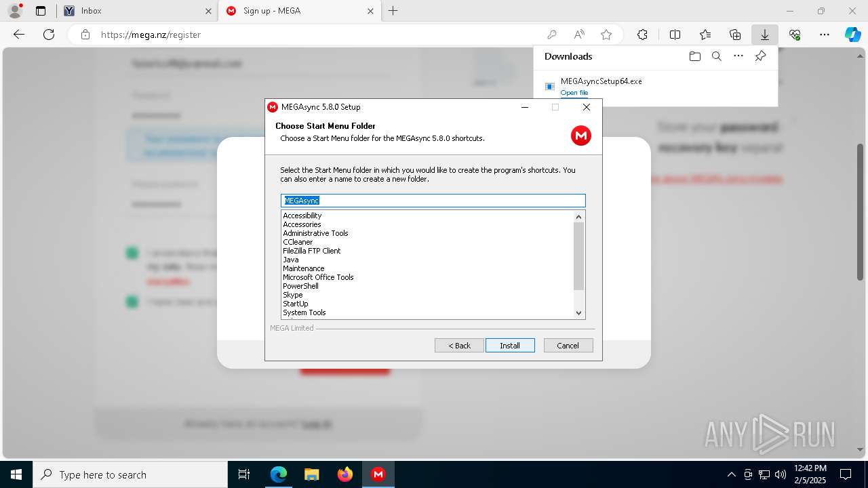Open the notifications center icon

pyautogui.click(x=846, y=474)
